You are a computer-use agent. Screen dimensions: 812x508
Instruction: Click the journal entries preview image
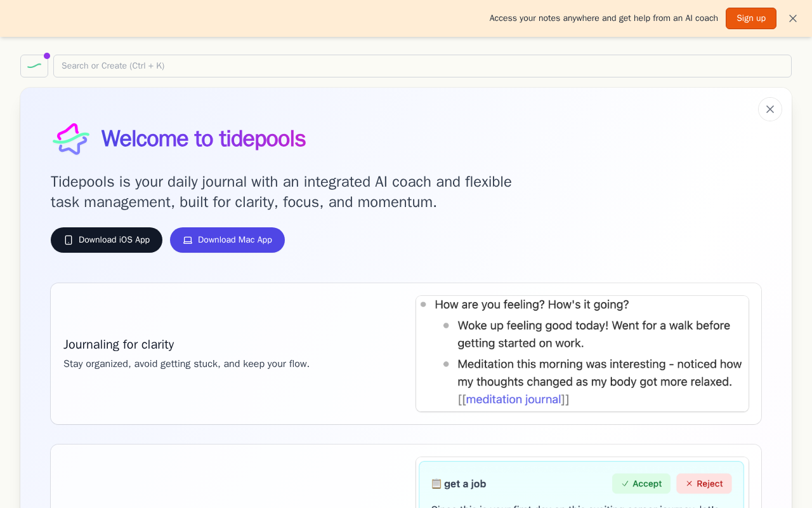click(582, 354)
